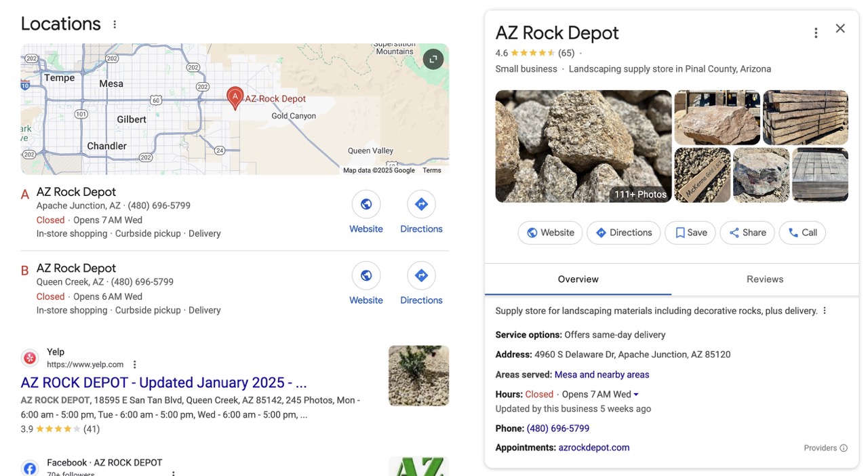Open azrockdepot.com appointments link
Viewport: 868px width, 476px height.
[594, 448]
